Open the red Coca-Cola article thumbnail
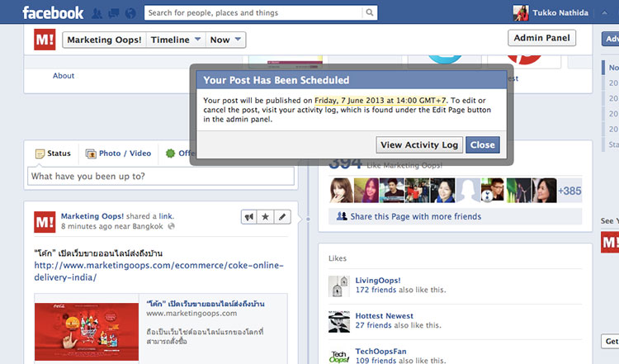 pyautogui.click(x=87, y=332)
